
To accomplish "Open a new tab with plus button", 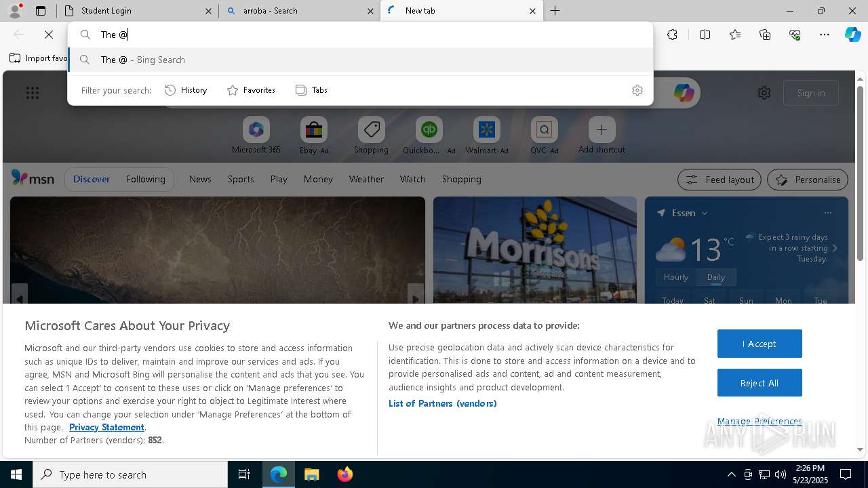I will coord(555,11).
